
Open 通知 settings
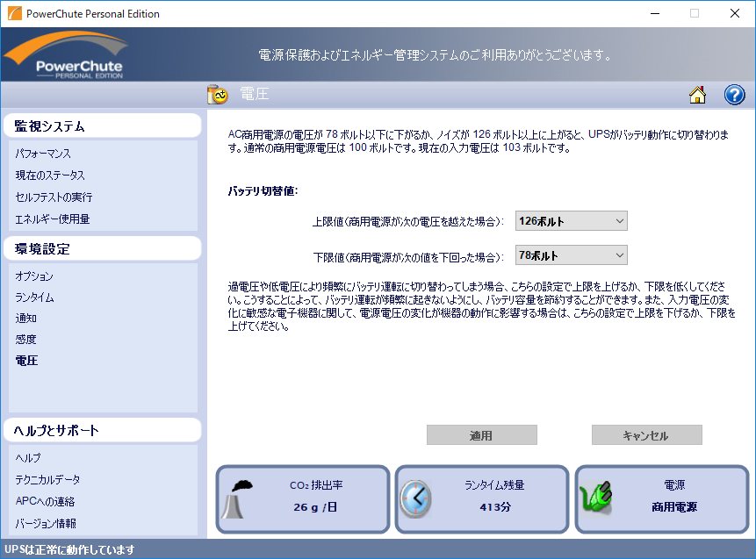coord(26,319)
